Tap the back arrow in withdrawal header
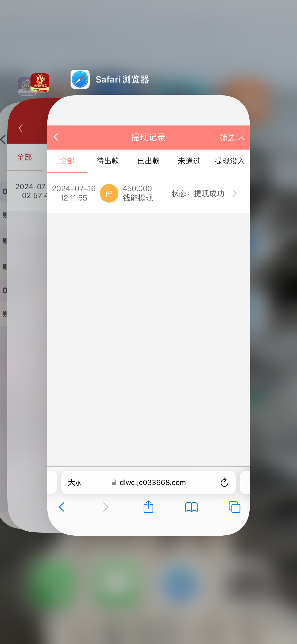The height and width of the screenshot is (644, 297). coord(56,137)
